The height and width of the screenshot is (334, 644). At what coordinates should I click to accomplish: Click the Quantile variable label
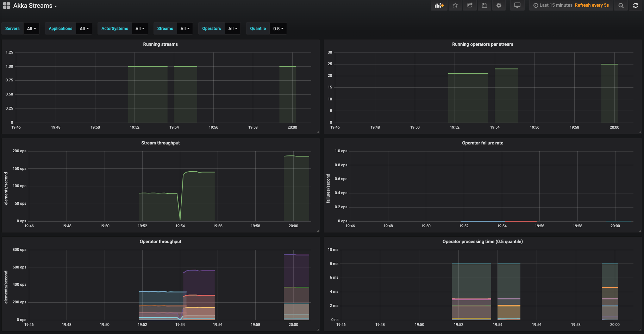coord(258,29)
